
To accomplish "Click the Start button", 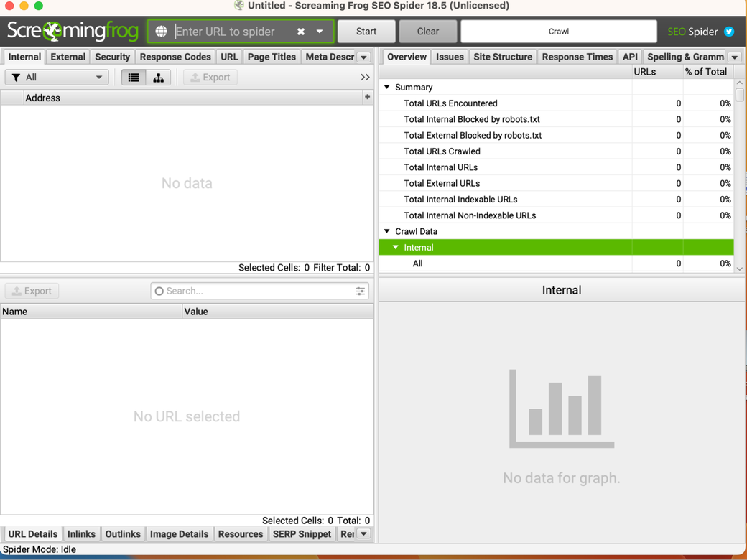I will pyautogui.click(x=366, y=32).
